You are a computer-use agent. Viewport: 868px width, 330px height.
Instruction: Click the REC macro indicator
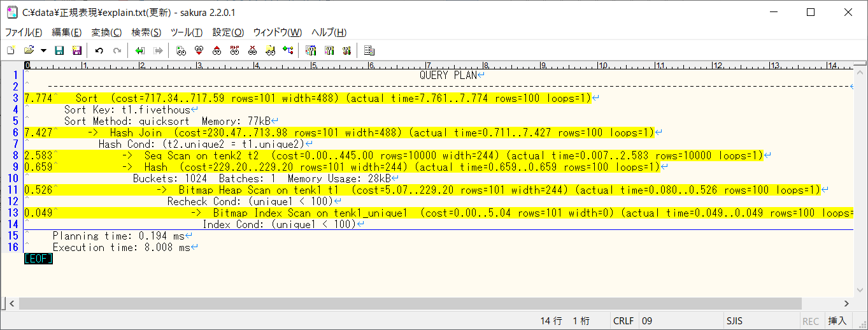click(x=811, y=321)
